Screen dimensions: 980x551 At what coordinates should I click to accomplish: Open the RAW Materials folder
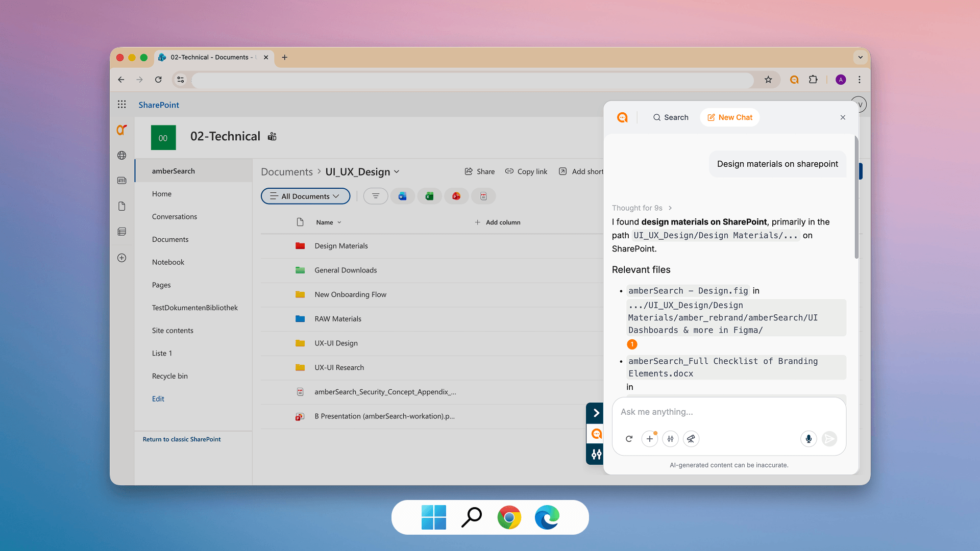coord(338,319)
